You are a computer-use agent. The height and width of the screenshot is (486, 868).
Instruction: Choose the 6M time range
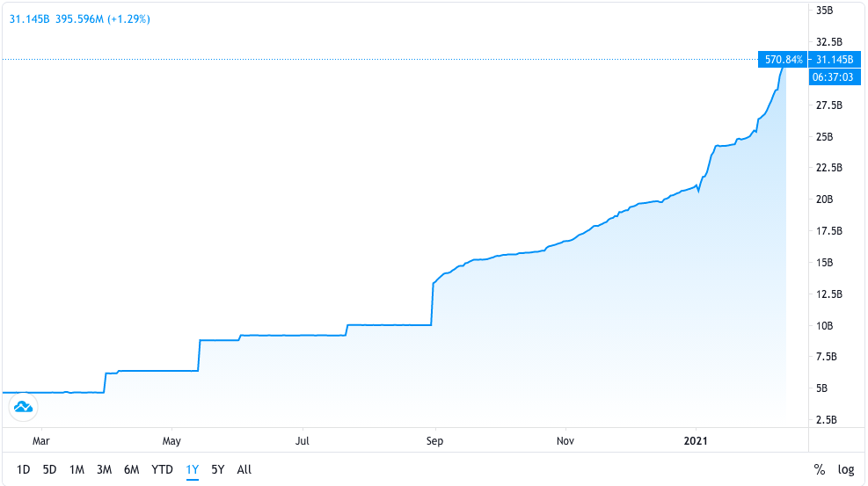pos(132,469)
